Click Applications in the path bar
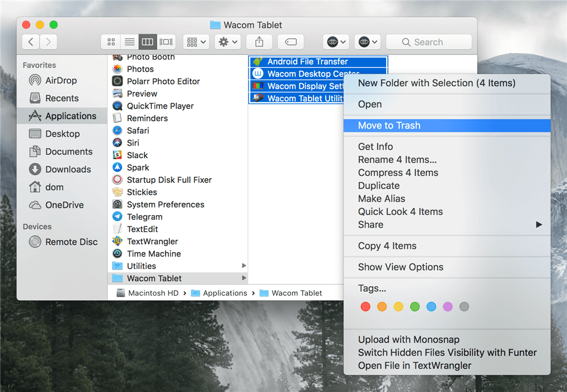Screen dimensions: 567x392 tap(225, 293)
